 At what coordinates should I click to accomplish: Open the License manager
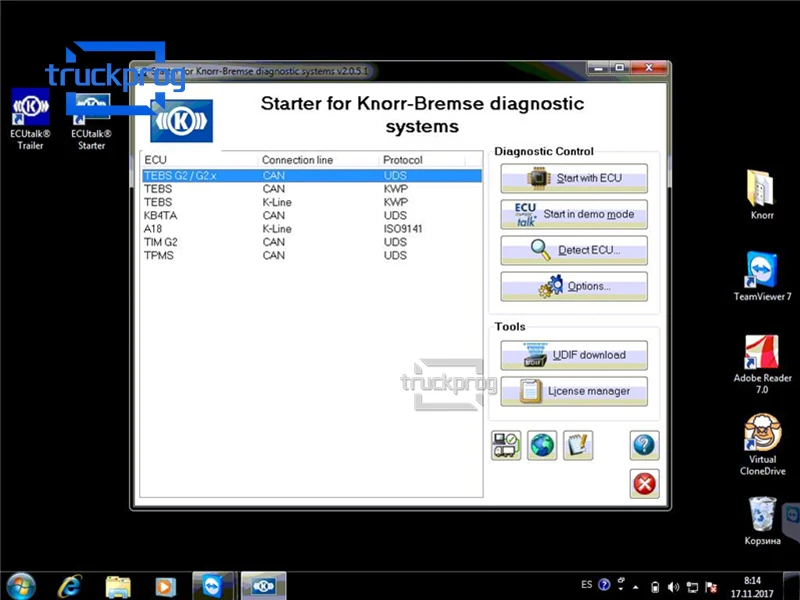tap(574, 391)
